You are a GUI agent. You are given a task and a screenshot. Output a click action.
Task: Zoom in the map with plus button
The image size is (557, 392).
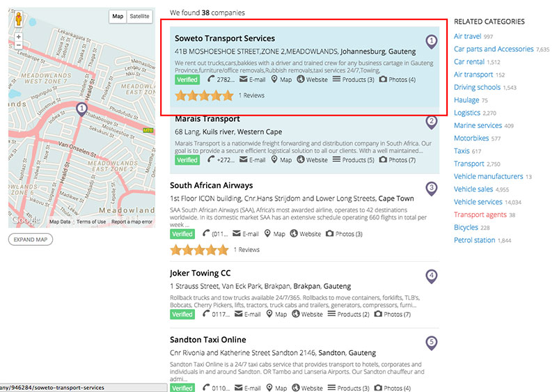pyautogui.click(x=19, y=37)
